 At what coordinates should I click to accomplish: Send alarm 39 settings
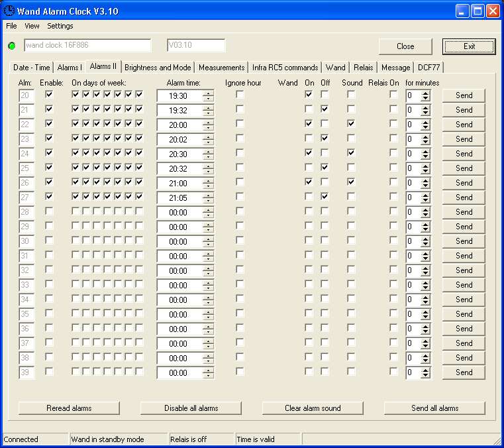coord(464,372)
